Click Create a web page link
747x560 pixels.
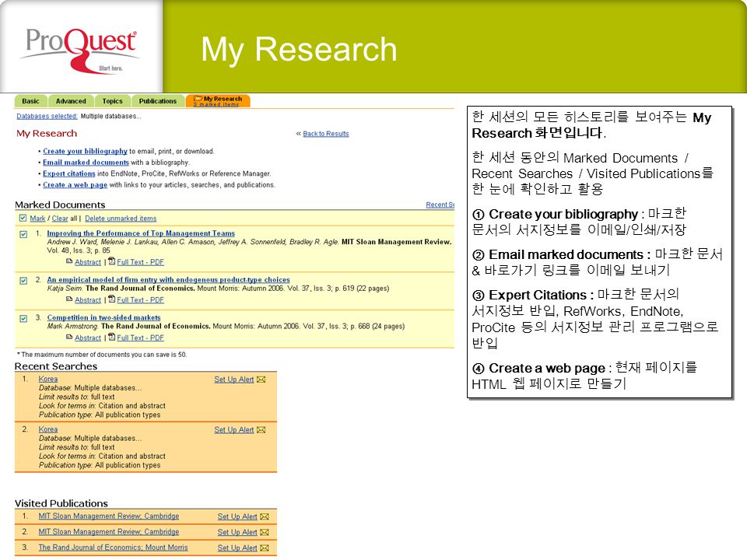click(x=75, y=185)
